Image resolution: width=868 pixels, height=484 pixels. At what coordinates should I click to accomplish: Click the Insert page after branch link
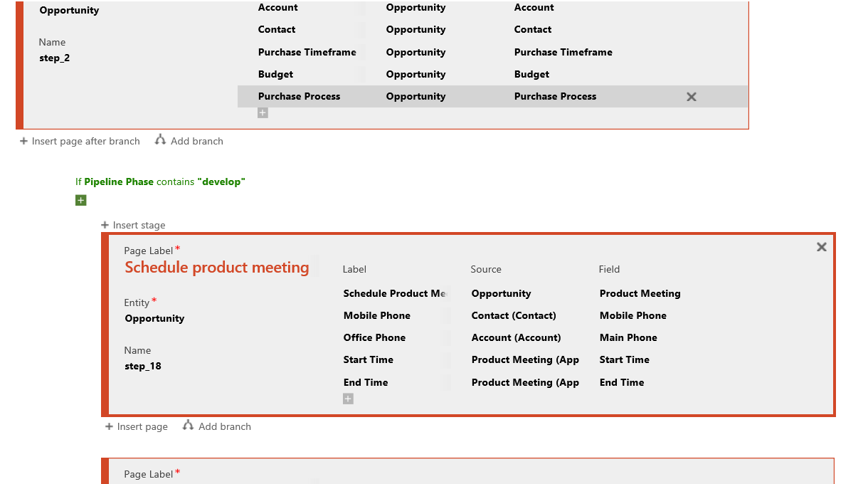[85, 141]
